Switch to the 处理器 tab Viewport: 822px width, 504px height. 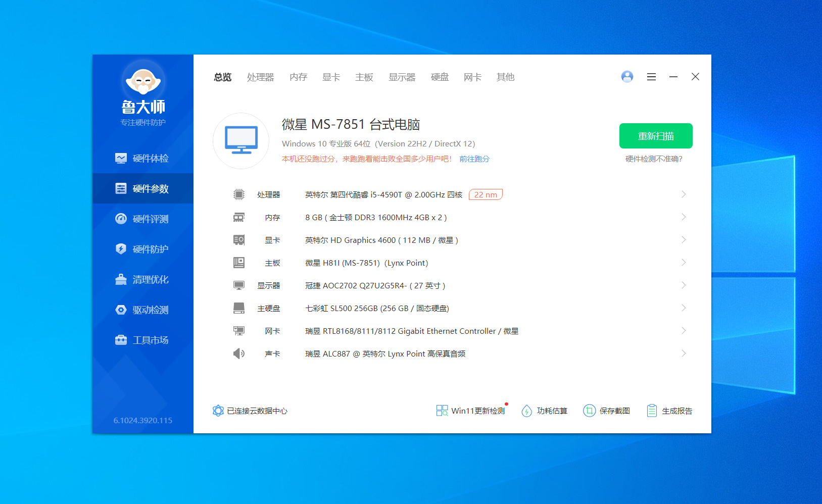260,77
